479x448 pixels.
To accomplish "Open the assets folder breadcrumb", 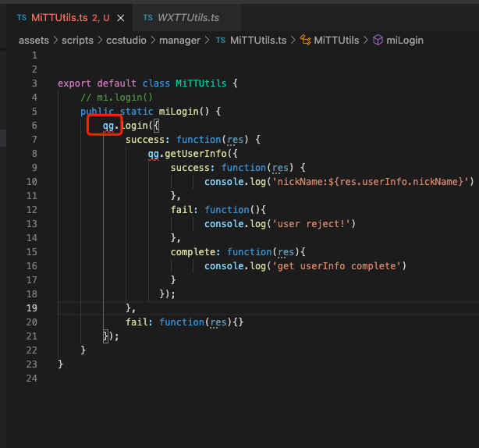I will [33, 40].
